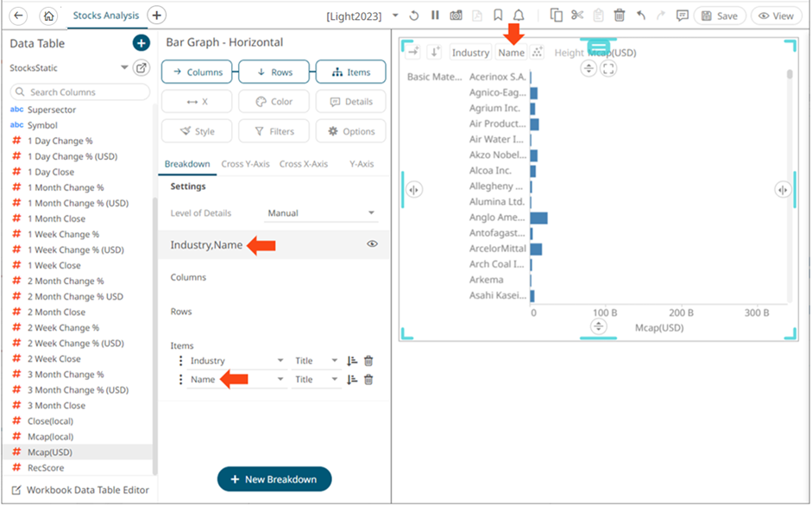Click the refresh icon in top toolbar
Viewport: 812px width, 506px height.
click(414, 16)
